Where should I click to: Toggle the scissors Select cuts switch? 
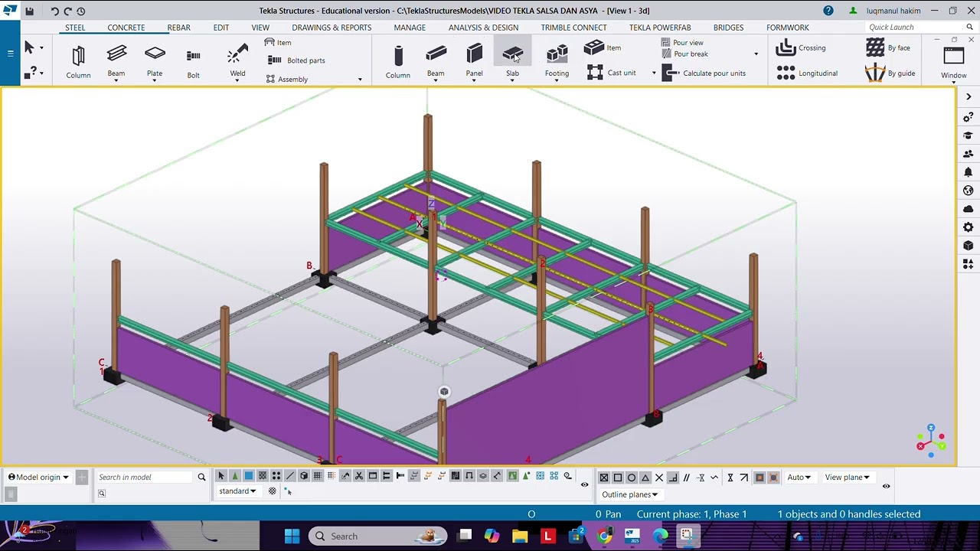(x=359, y=476)
